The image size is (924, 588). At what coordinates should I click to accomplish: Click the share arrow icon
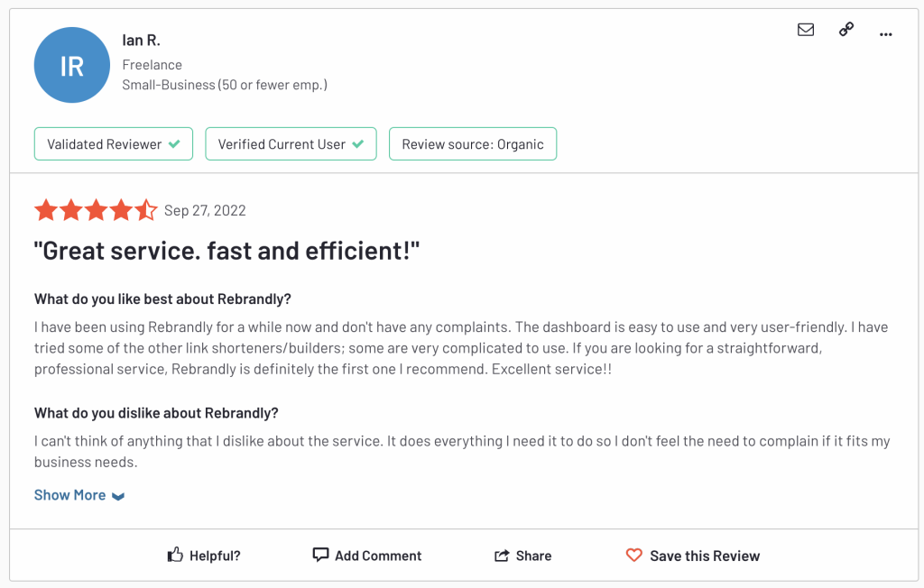coord(502,556)
